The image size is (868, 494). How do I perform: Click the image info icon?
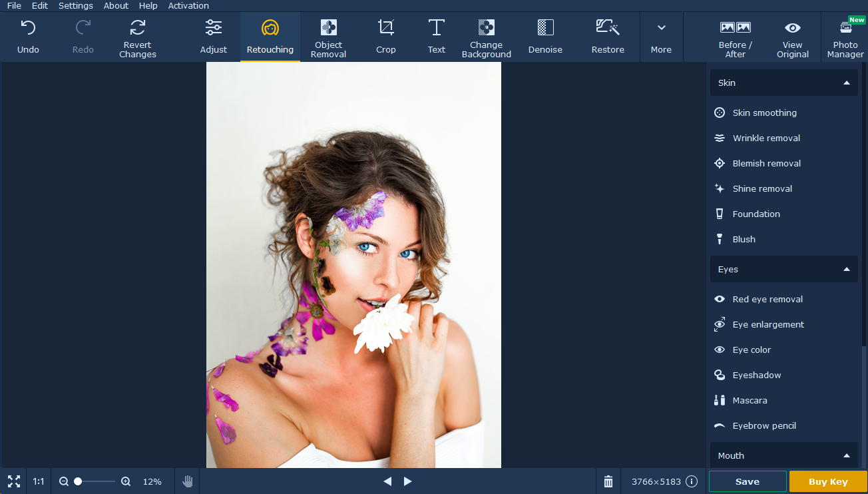pyautogui.click(x=692, y=481)
